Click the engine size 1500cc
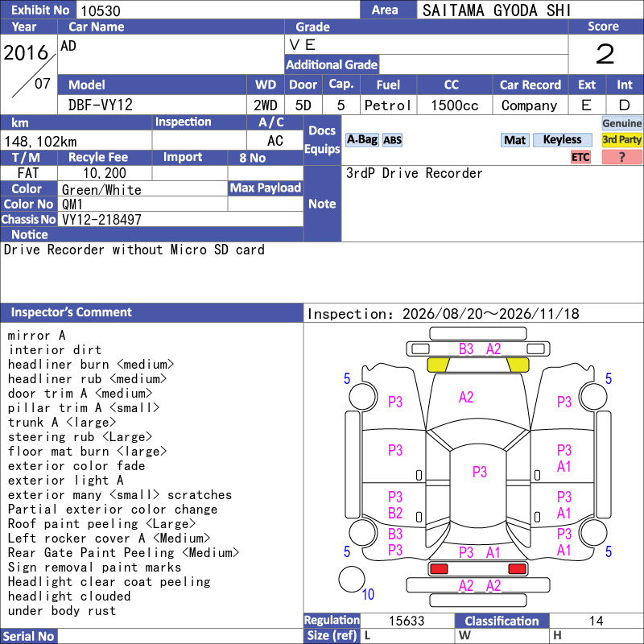The height and width of the screenshot is (644, 644). tap(455, 105)
